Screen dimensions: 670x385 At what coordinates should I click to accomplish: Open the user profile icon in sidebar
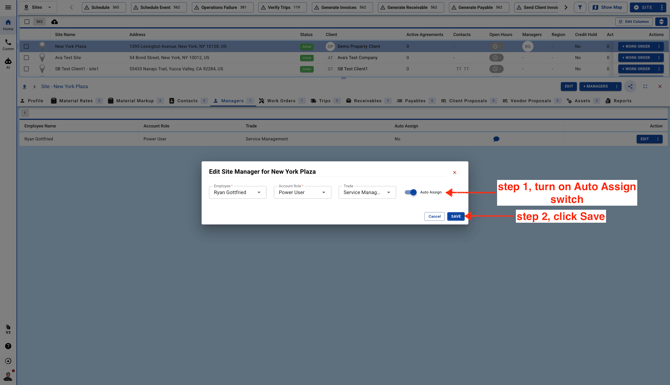pyautogui.click(x=8, y=376)
